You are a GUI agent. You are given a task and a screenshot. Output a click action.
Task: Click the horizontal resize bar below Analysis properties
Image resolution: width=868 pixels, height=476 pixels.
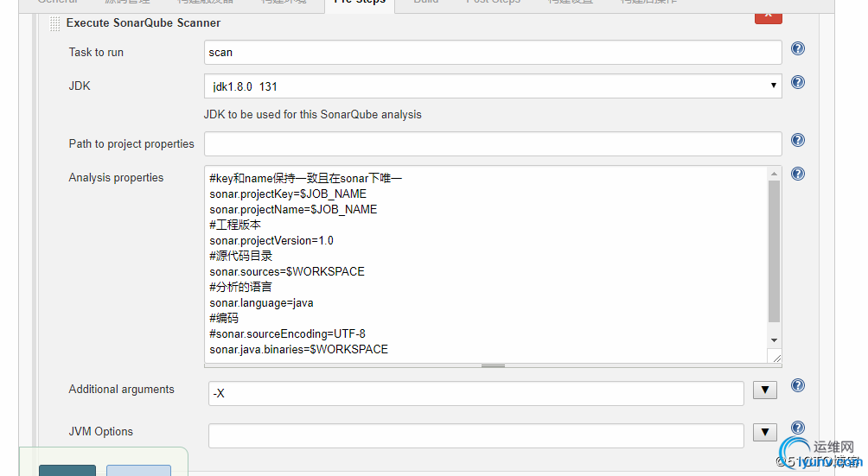(493, 365)
